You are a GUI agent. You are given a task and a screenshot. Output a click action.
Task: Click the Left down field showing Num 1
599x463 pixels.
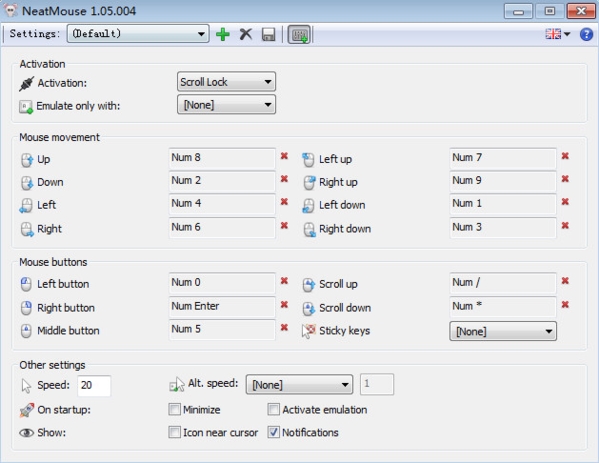click(503, 204)
